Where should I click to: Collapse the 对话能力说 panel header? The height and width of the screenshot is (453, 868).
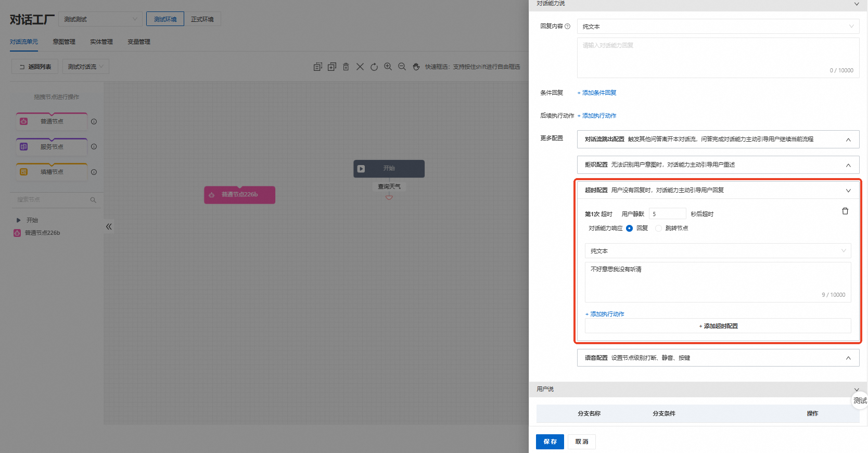pos(857,4)
